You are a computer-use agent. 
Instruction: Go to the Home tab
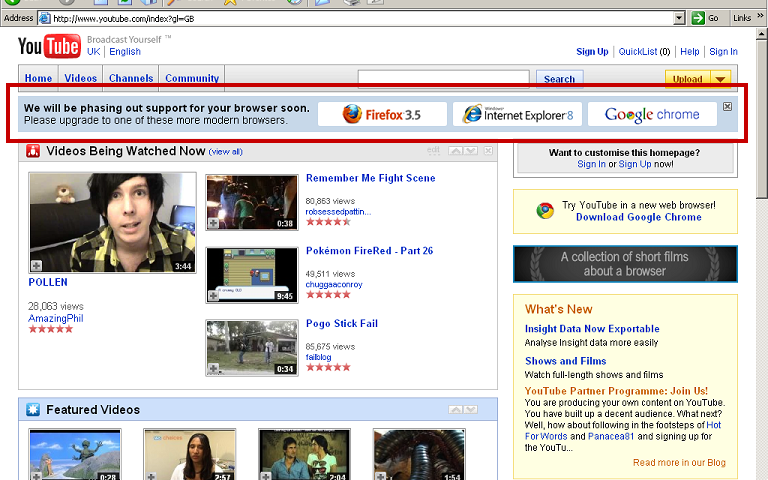coord(38,78)
